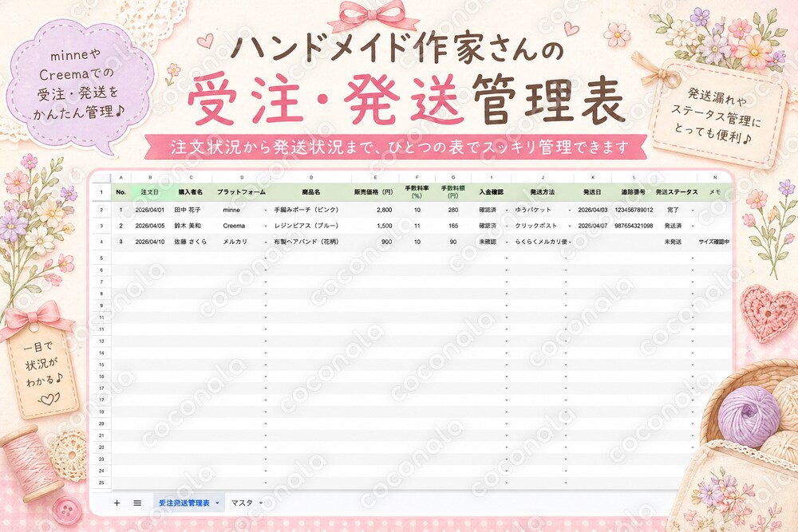
Task: Click product 手編みポーチ（ピンク）
Action: (x=306, y=210)
